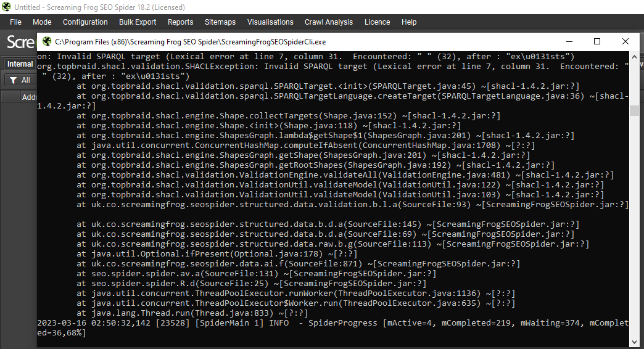Click the SHACLException error line
Viewport: 644px width, 349px height.
pos(332,71)
